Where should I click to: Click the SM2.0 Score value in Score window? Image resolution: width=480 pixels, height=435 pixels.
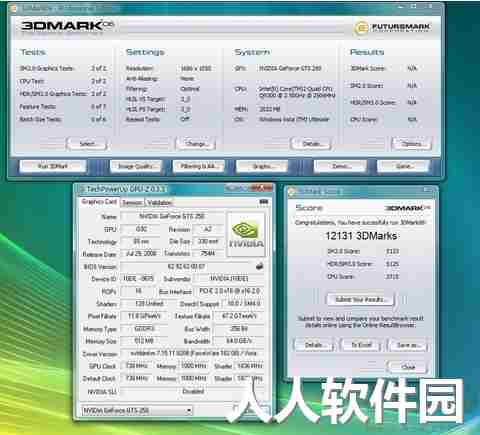[x=393, y=251]
